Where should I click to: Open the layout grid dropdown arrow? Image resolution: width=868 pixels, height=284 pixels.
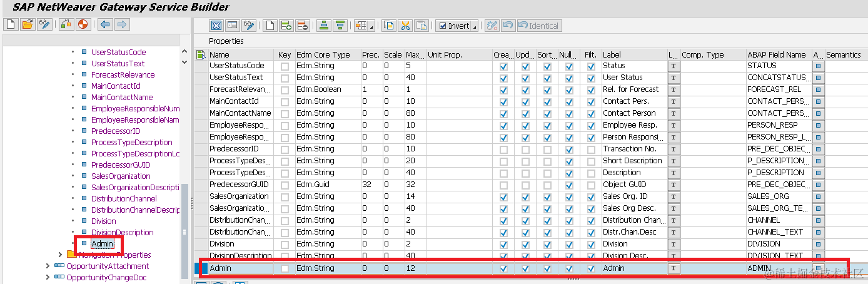(371, 27)
